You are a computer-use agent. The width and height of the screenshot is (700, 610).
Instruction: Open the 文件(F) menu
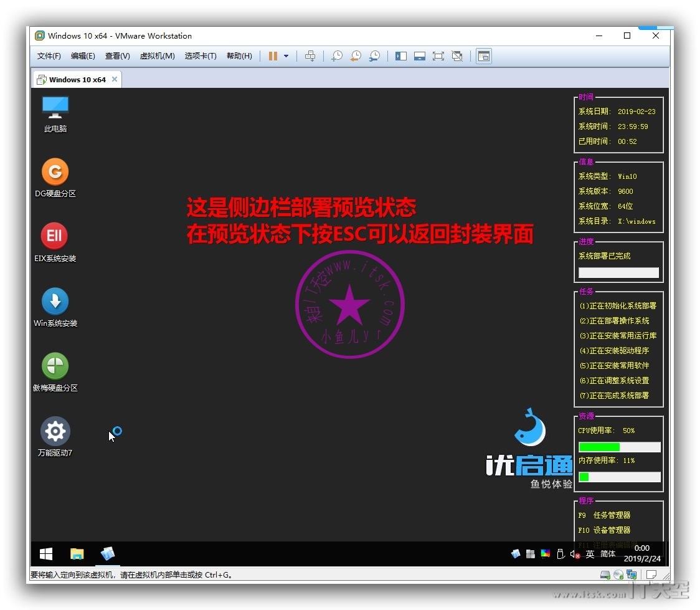click(49, 56)
